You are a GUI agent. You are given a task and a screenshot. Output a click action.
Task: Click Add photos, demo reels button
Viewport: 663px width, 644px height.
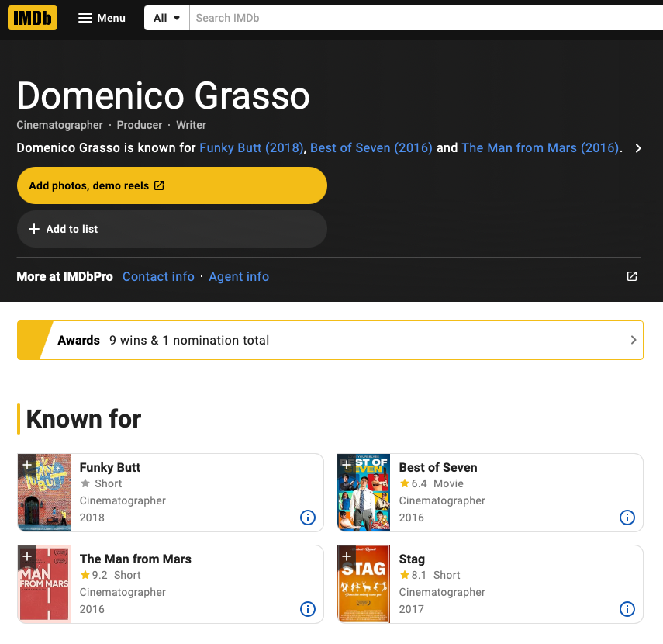(171, 185)
